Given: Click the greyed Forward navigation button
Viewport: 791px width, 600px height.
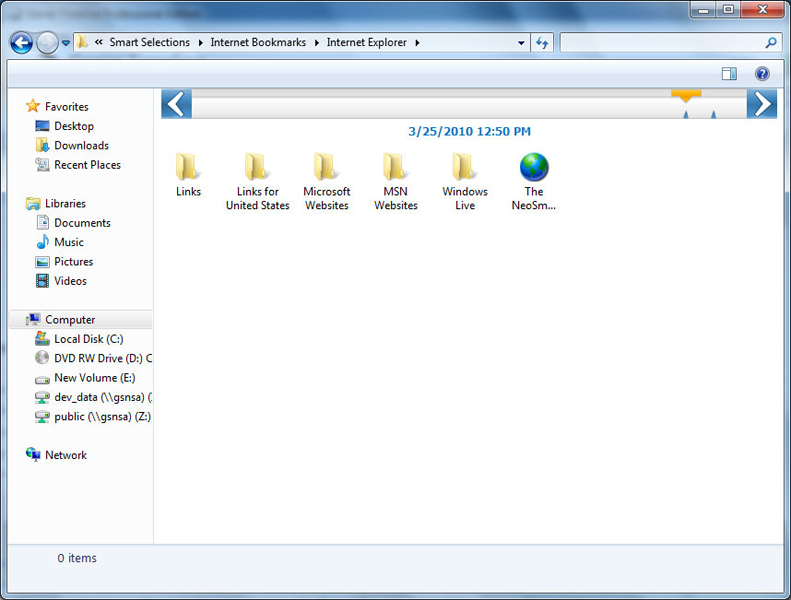Looking at the screenshot, I should click(47, 43).
